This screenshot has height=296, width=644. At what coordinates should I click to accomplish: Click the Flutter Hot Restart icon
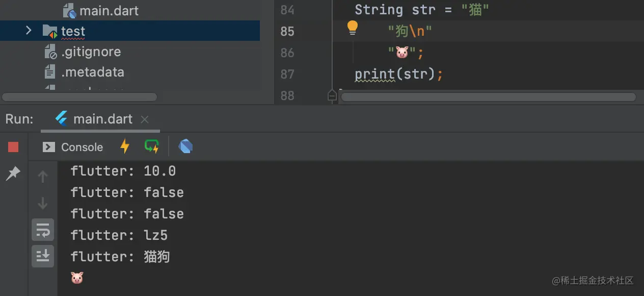[x=152, y=146]
